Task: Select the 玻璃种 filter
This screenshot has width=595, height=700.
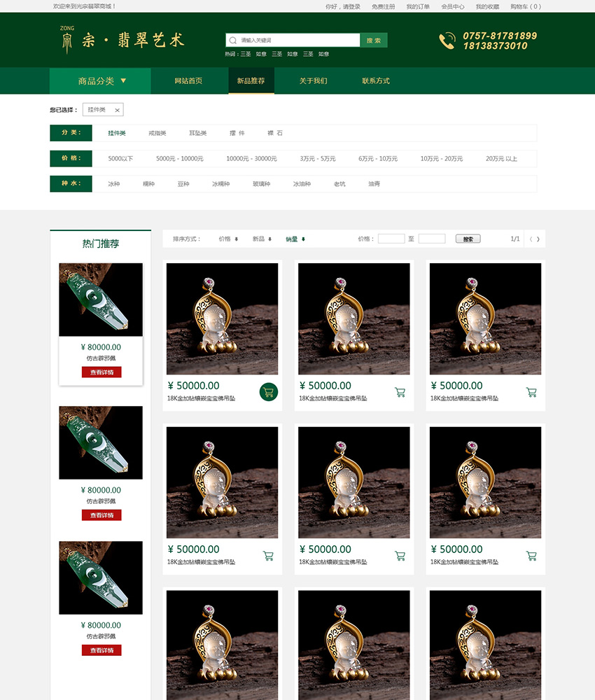Action: click(262, 184)
